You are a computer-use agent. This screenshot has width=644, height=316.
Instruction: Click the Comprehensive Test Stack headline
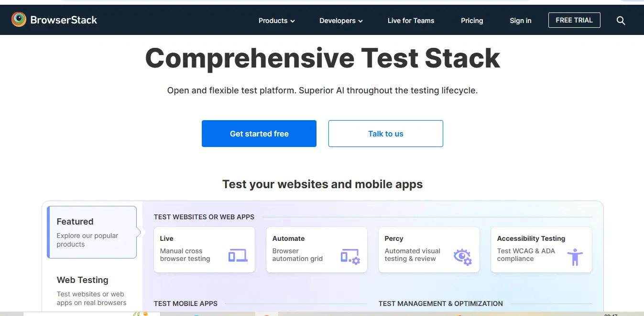pos(322,58)
